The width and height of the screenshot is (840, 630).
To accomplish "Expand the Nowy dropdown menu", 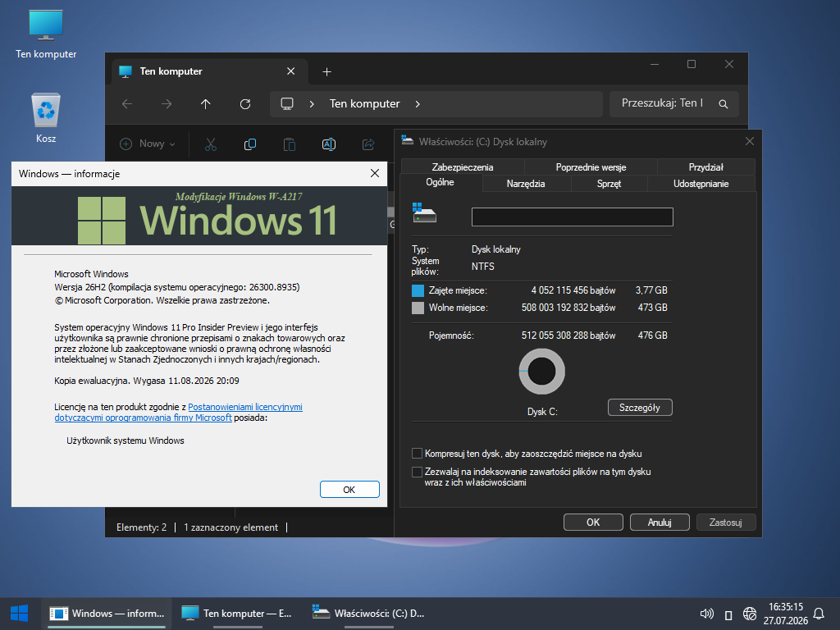I will 148,144.
